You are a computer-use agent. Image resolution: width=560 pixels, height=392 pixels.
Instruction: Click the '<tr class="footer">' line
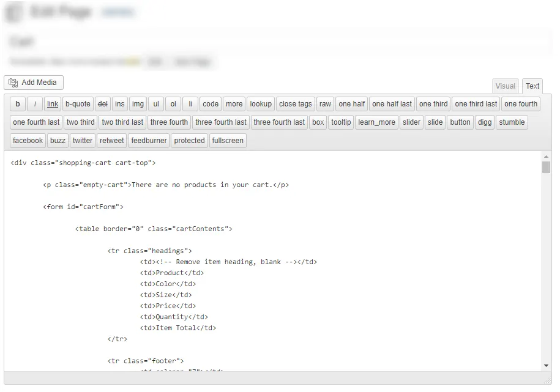click(x=146, y=361)
